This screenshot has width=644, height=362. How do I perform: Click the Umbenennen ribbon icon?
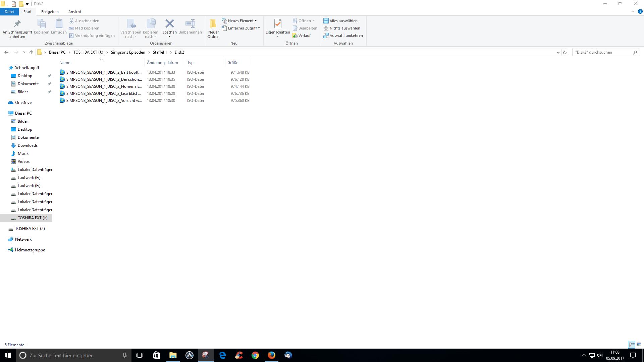[190, 26]
